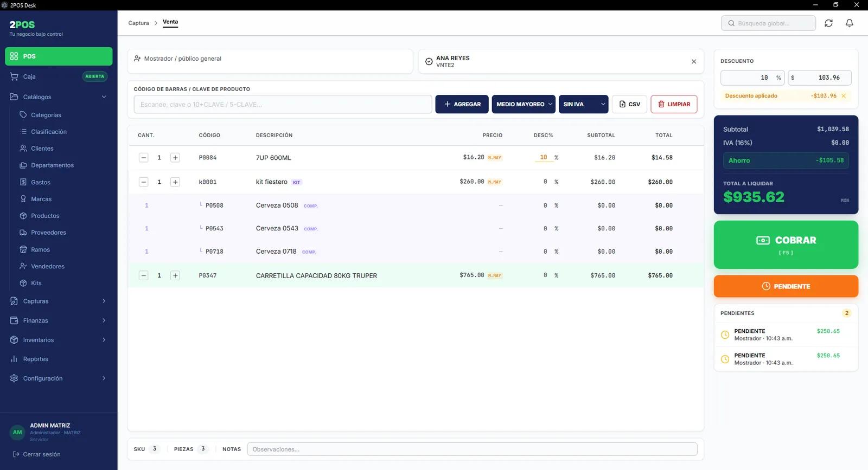The width and height of the screenshot is (868, 470).
Task: Click the green COBRAR button
Action: click(x=786, y=244)
